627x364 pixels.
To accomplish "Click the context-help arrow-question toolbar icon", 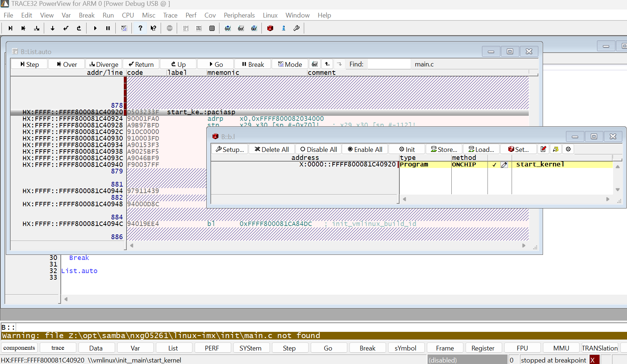I will point(153,28).
